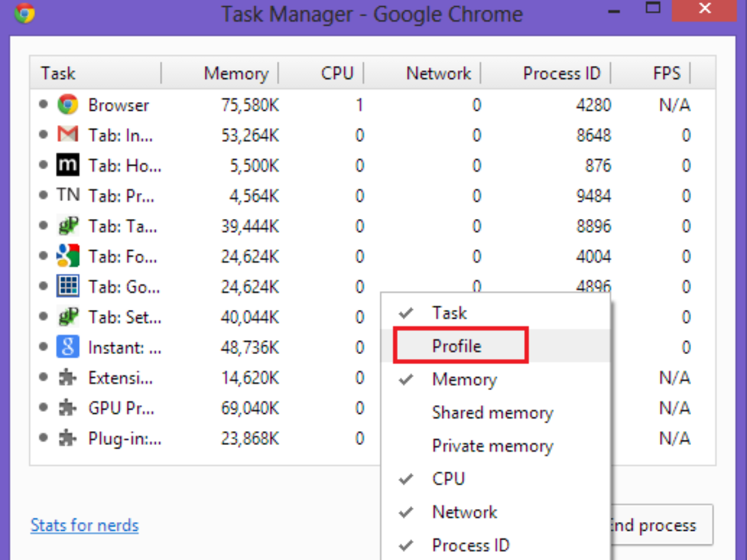Uncheck Process ID in the column context menu
Image resolution: width=747 pixels, height=560 pixels.
tap(496, 546)
